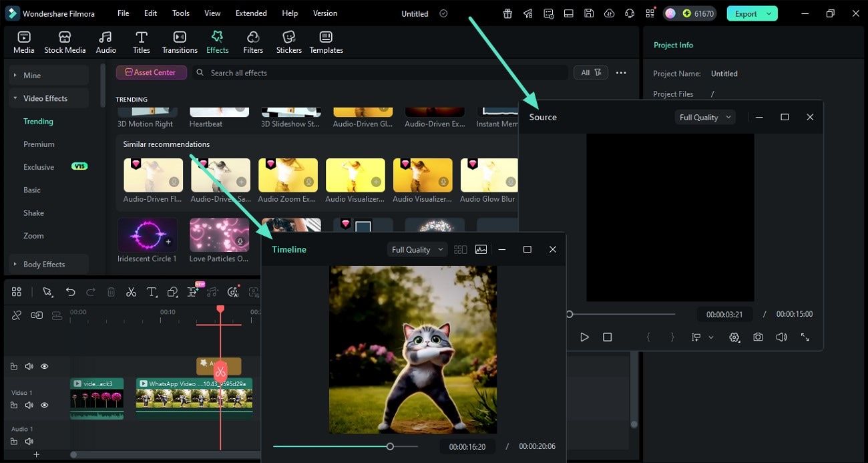Lock the Video 1 track
The image size is (868, 463).
(x=14, y=405)
